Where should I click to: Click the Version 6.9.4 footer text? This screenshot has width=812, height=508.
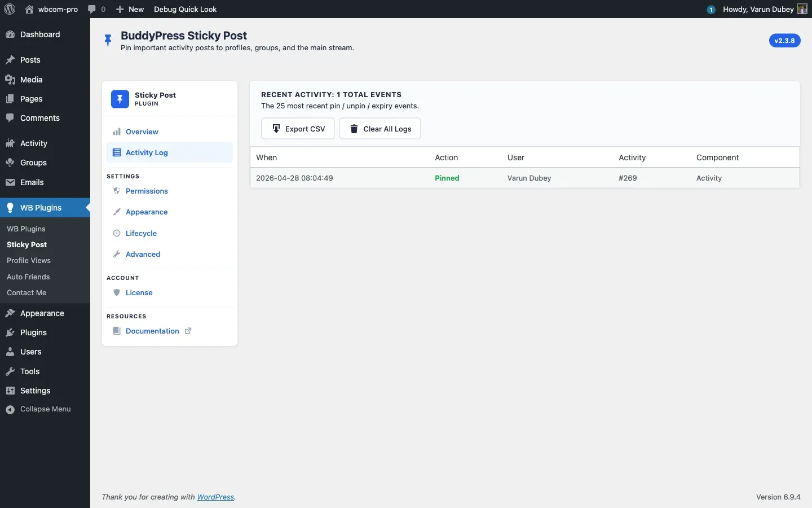[778, 497]
